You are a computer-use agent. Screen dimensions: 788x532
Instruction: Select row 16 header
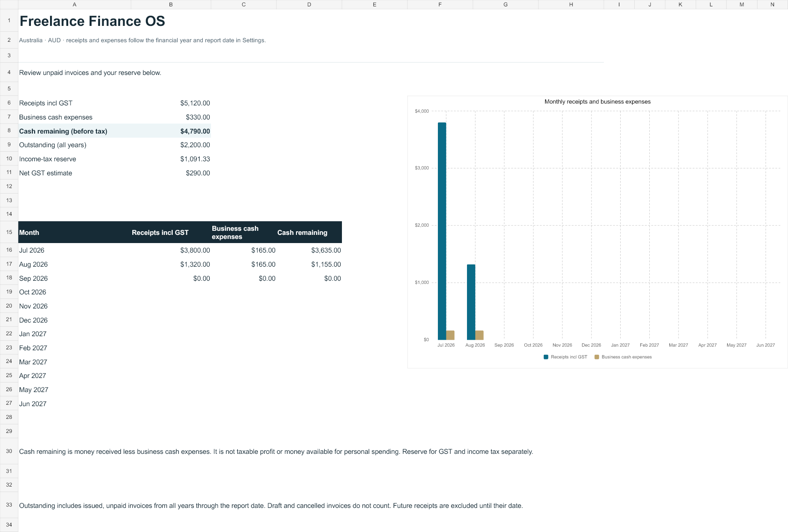[x=9, y=250]
